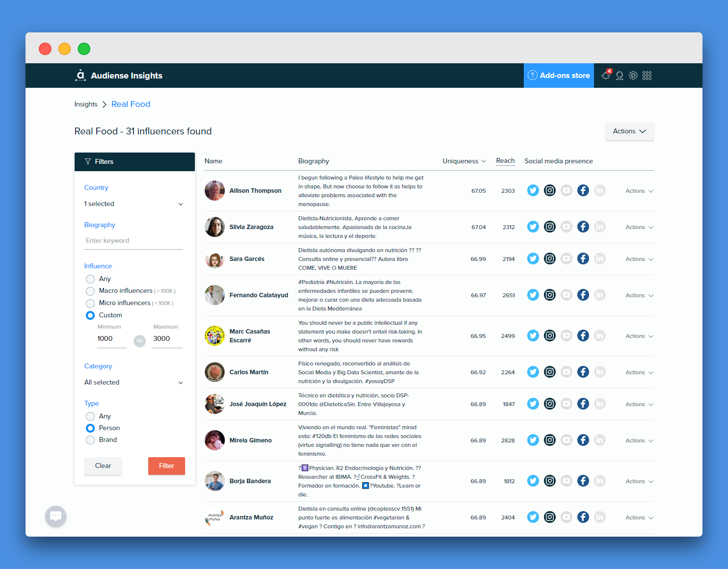
Task: Select the Brand type radio option
Action: pos(90,440)
